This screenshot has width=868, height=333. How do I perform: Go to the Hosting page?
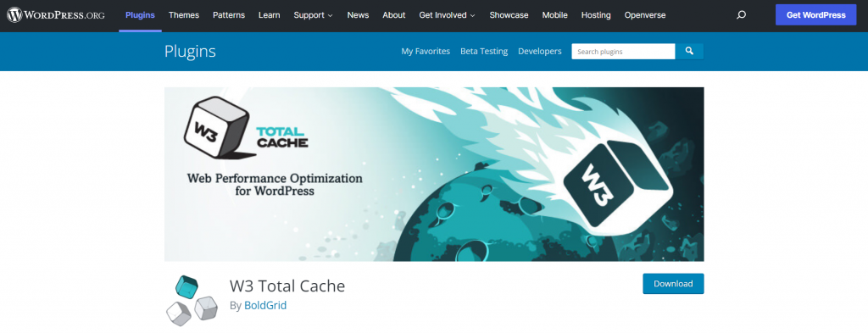[x=596, y=15]
